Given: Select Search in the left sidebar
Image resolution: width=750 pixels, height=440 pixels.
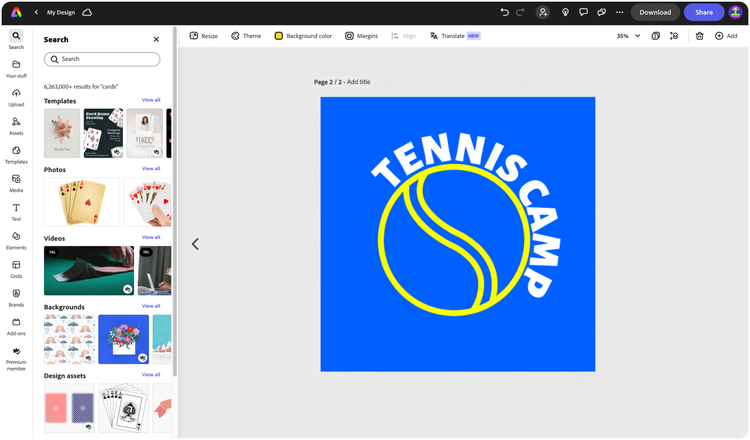Looking at the screenshot, I should (x=16, y=40).
